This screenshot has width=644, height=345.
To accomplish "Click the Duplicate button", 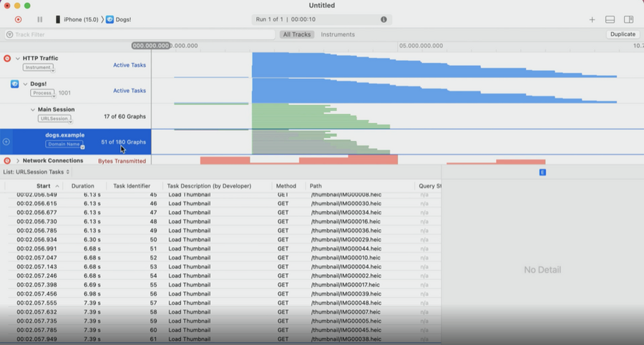I will tap(623, 34).
